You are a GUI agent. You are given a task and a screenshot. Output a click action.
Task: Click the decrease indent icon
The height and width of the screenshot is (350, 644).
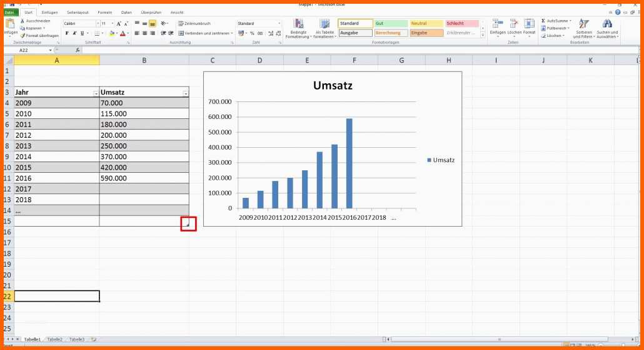163,33
